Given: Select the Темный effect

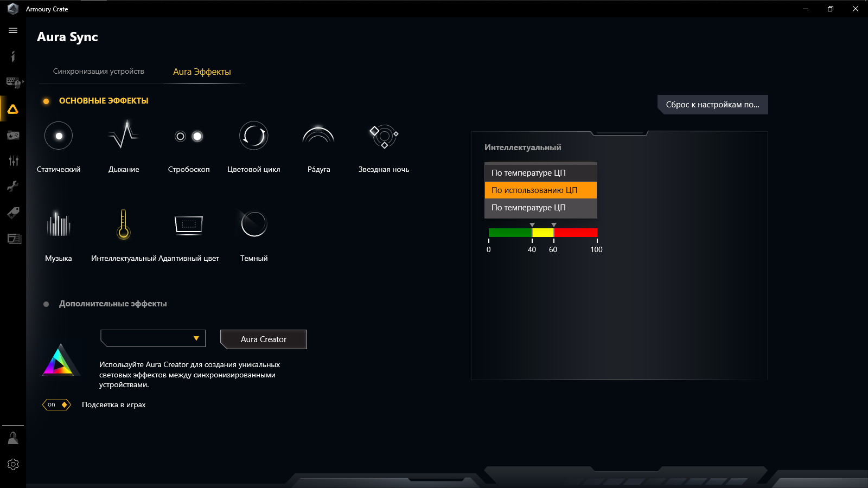Looking at the screenshot, I should [253, 224].
